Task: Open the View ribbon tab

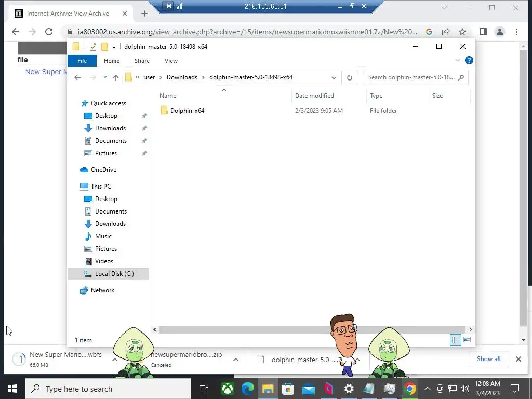Action: click(171, 61)
